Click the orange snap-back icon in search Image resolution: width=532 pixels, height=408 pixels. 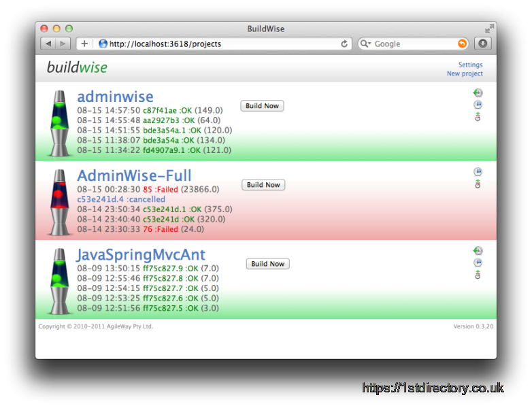(x=462, y=44)
